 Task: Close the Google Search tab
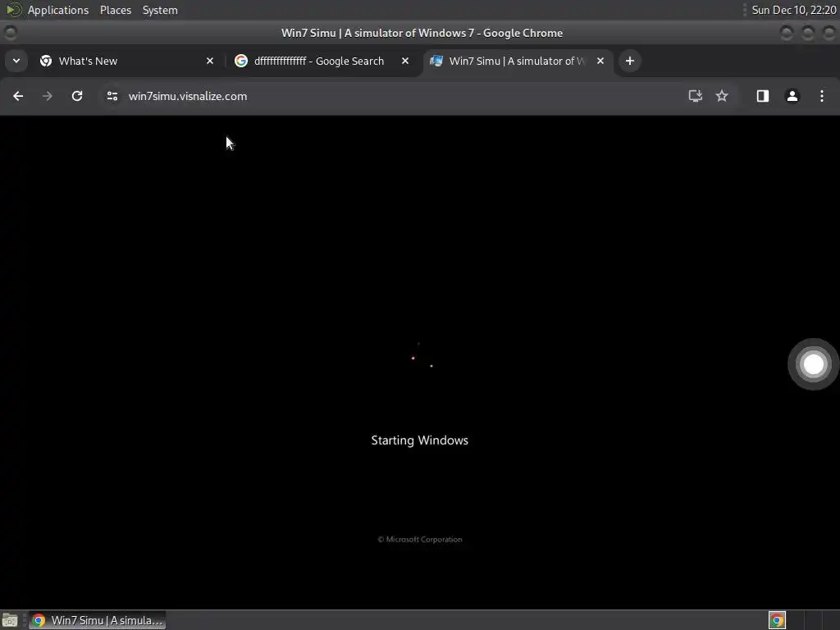point(405,61)
